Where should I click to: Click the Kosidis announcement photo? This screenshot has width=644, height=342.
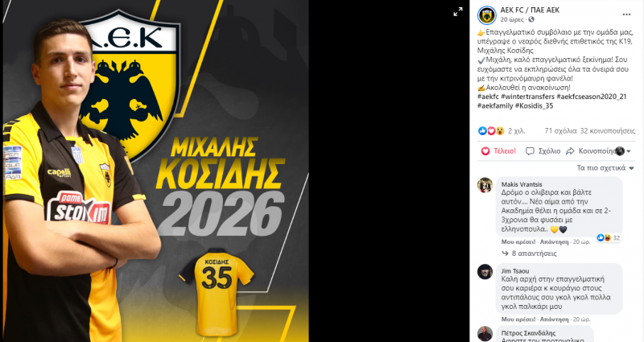tap(155, 171)
